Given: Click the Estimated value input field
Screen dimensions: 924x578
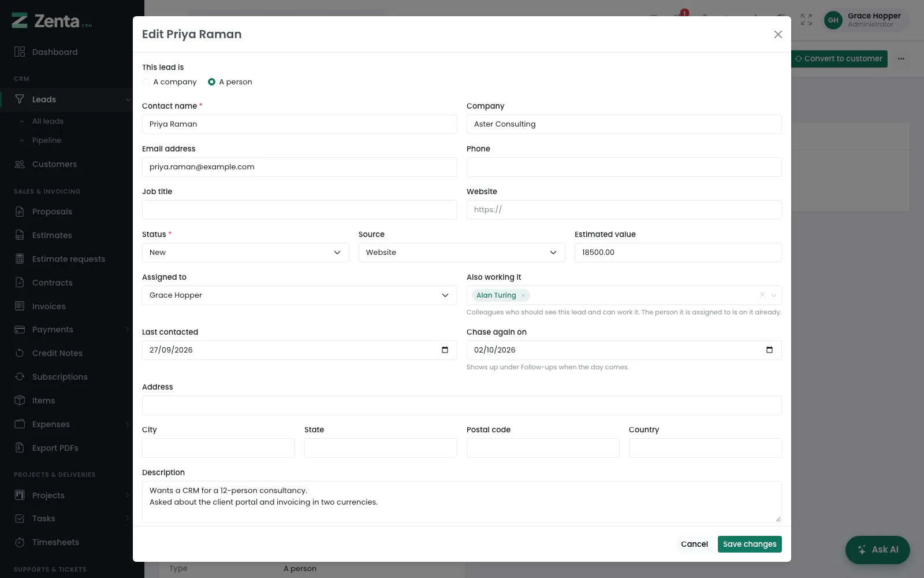Looking at the screenshot, I should (678, 253).
